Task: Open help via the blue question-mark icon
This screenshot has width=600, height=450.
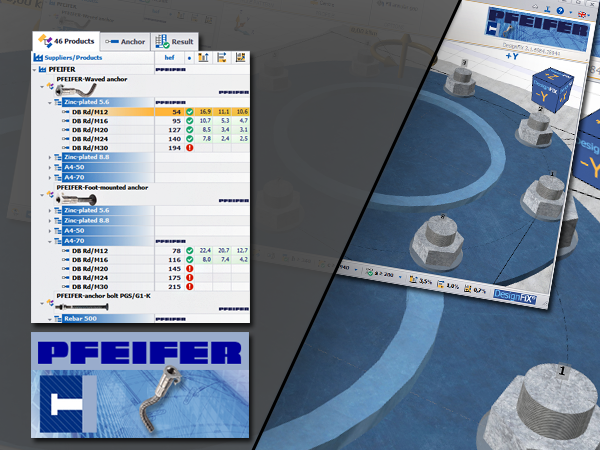Action: 561,11
